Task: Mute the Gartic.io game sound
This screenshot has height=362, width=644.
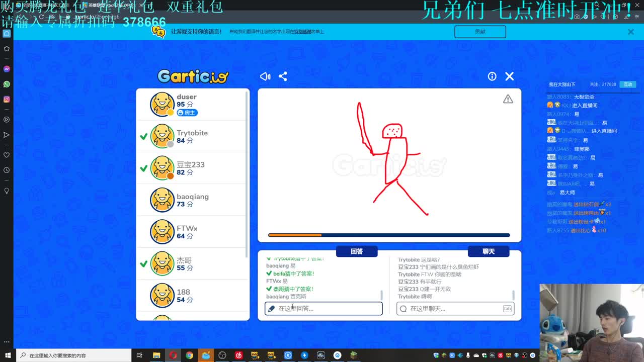Action: [265, 76]
